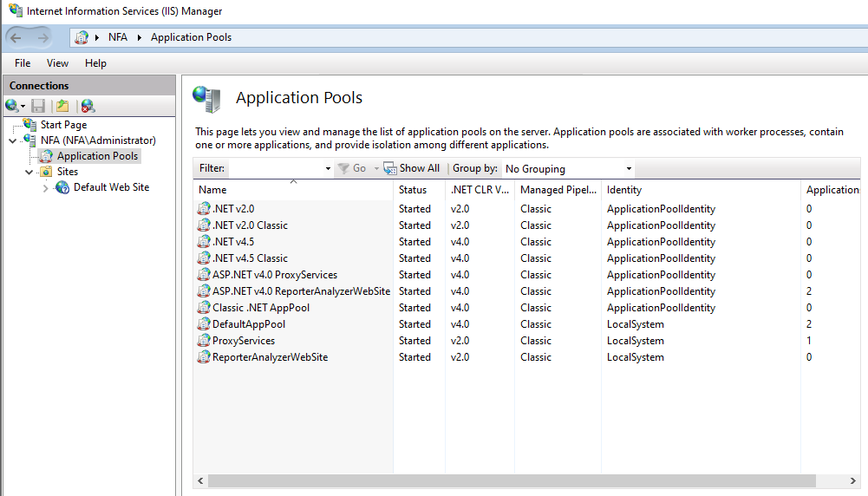Collapse the NFA server tree node
This screenshot has width=868, height=496.
(x=13, y=140)
